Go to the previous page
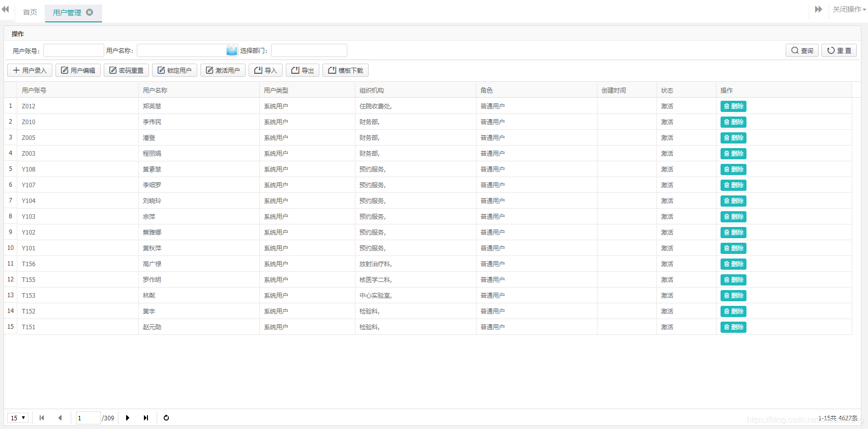Viewport: 868px width, 429px height. click(x=60, y=418)
